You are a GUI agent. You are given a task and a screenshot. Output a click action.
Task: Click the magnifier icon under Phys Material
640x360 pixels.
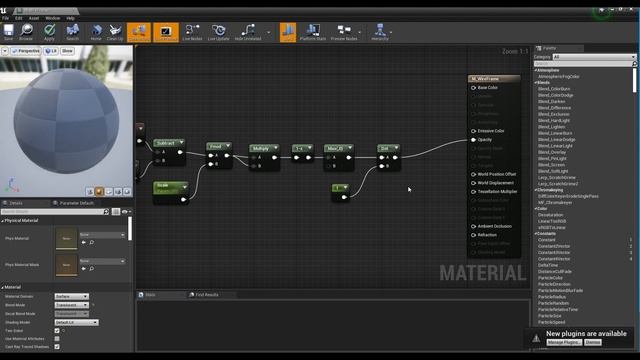coord(92,242)
